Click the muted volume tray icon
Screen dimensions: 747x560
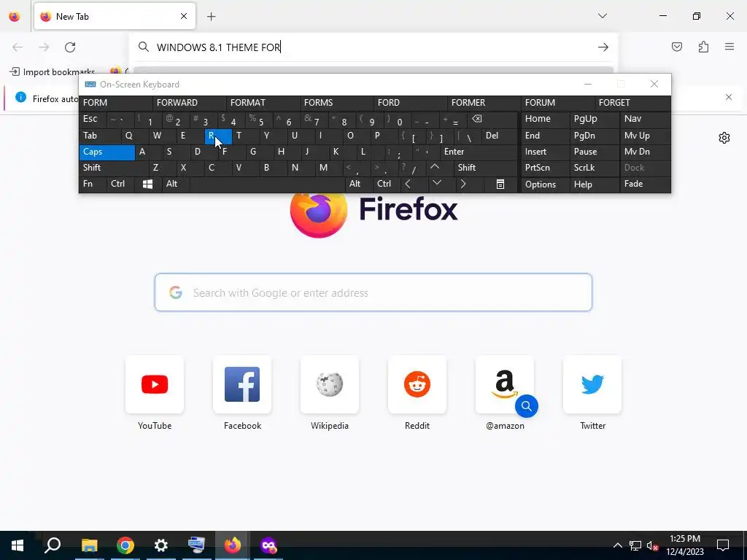coord(652,545)
